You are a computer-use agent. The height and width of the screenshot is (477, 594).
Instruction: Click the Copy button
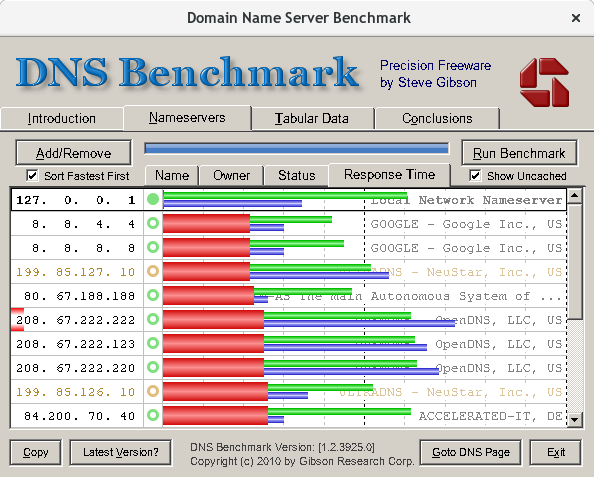pos(36,452)
